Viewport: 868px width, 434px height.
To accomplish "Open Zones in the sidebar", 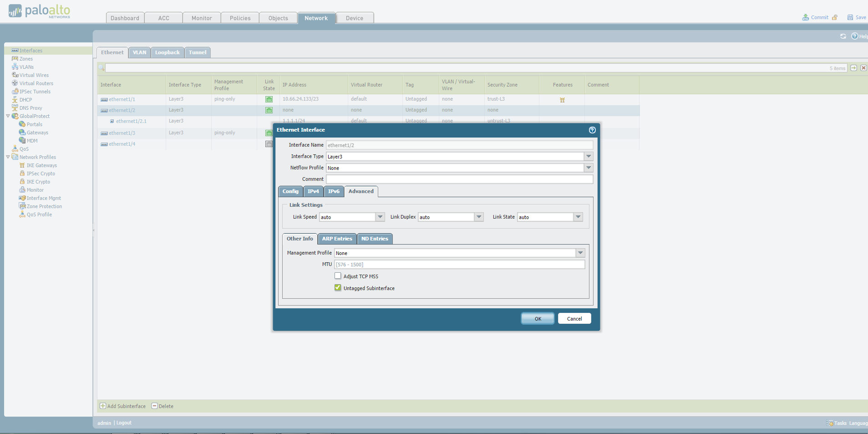I will click(26, 59).
